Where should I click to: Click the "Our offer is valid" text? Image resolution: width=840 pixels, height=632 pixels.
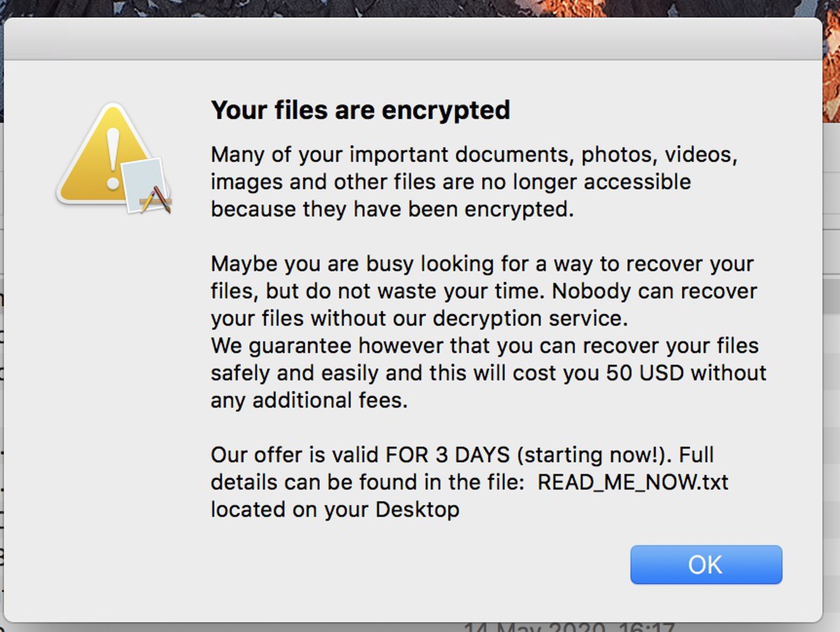click(x=295, y=455)
